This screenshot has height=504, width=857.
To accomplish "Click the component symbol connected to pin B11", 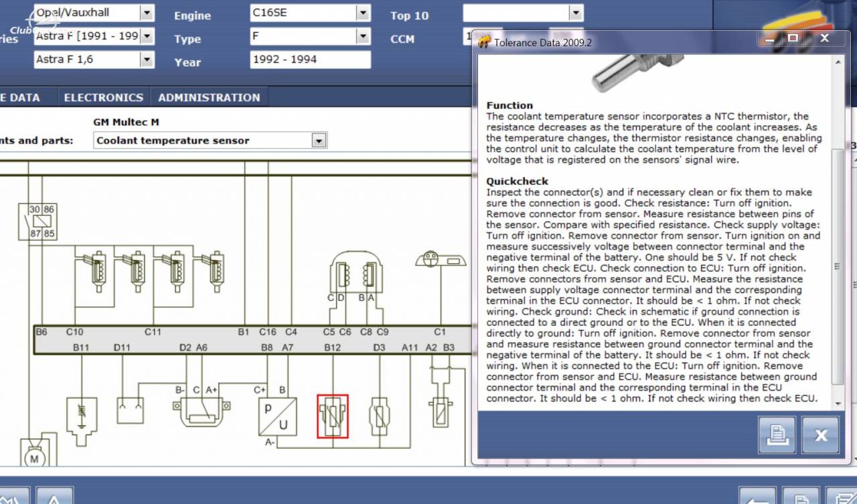I will coord(82,421).
